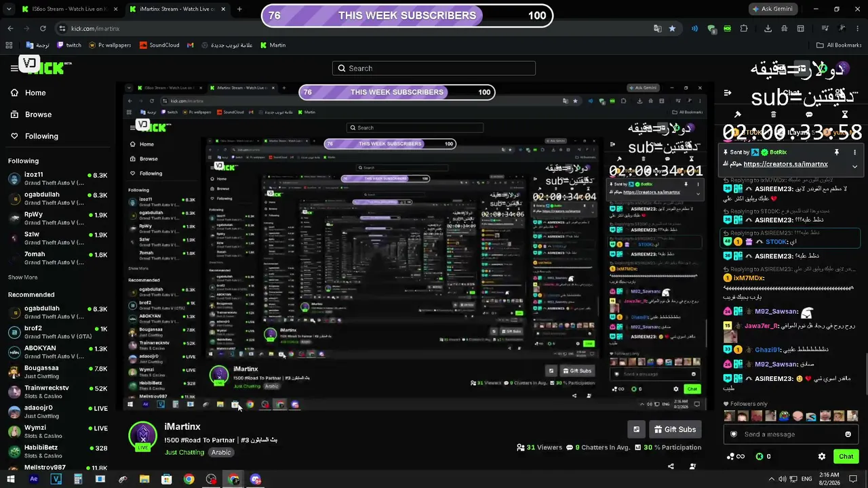Switch to iMartinx Stream tab
868x488 pixels.
[x=178, y=9]
